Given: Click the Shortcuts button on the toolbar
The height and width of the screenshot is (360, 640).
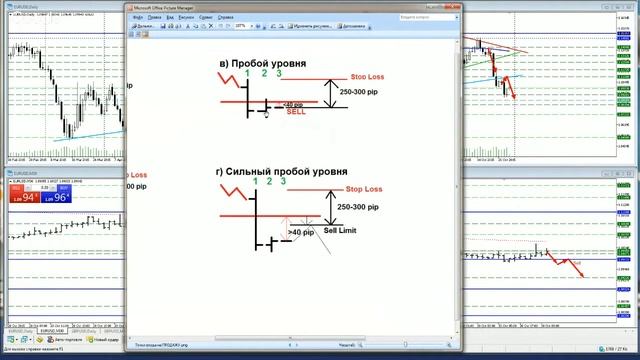Looking at the screenshot, I should [x=144, y=26].
